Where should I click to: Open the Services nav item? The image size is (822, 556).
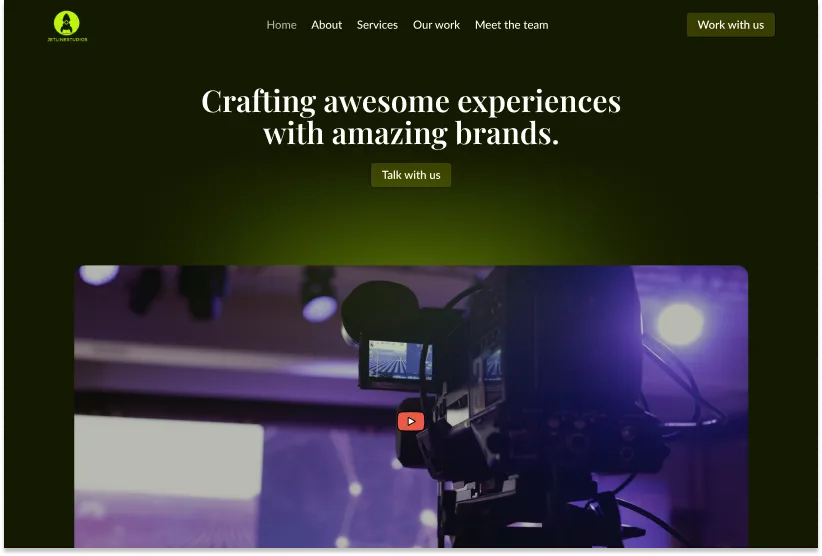click(377, 25)
